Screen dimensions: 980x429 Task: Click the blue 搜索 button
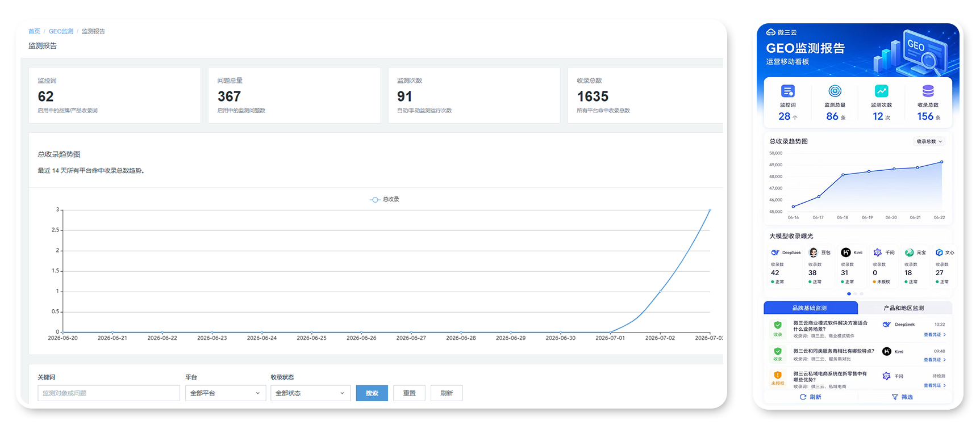tap(372, 393)
